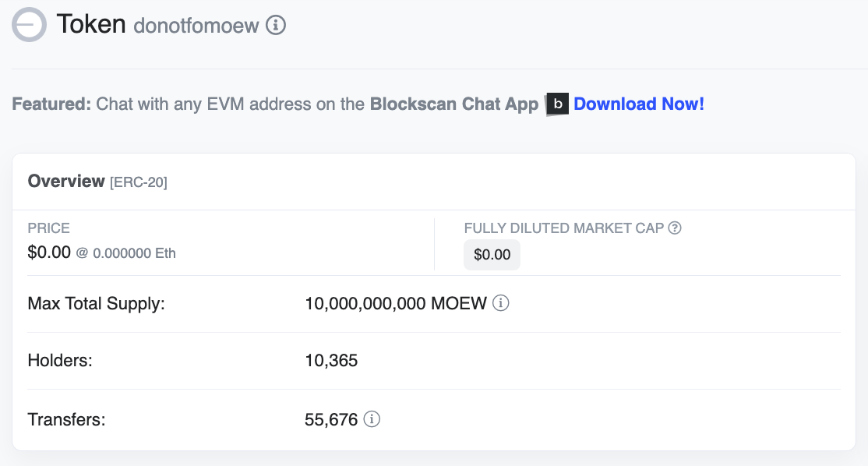Open the Download Now! link
868x466 pixels.
click(x=639, y=104)
